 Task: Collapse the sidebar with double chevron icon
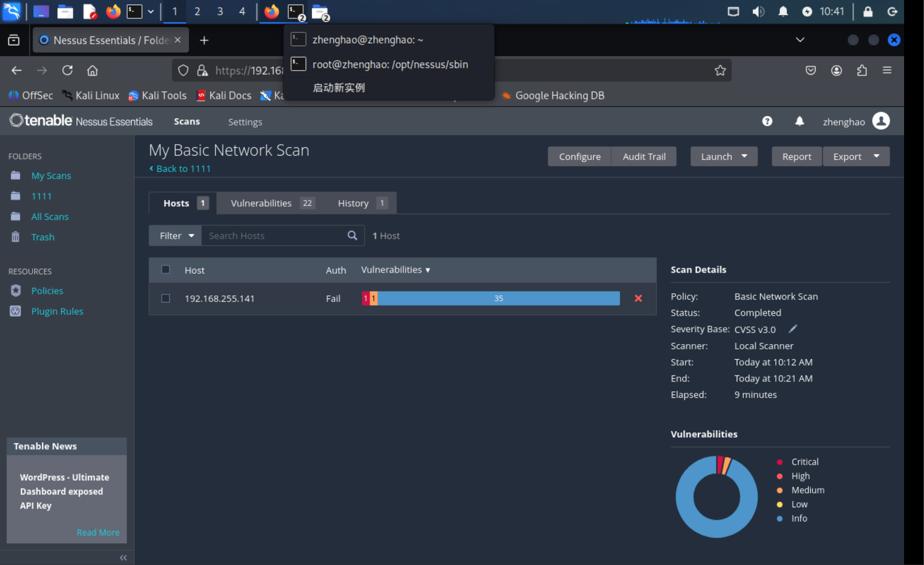123,558
